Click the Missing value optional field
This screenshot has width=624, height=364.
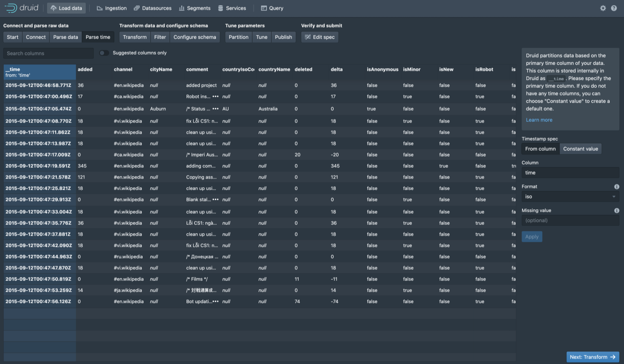tap(570, 221)
